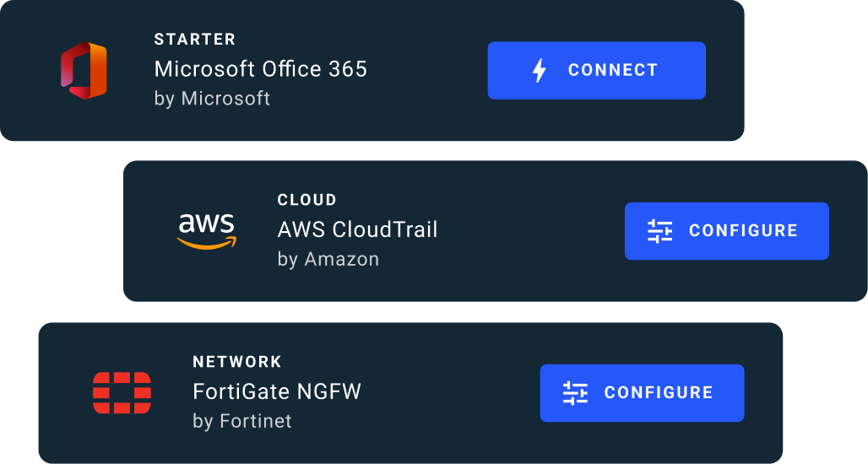Image resolution: width=868 pixels, height=464 pixels.
Task: Open the FortiGate NGFW title
Action: click(x=276, y=391)
